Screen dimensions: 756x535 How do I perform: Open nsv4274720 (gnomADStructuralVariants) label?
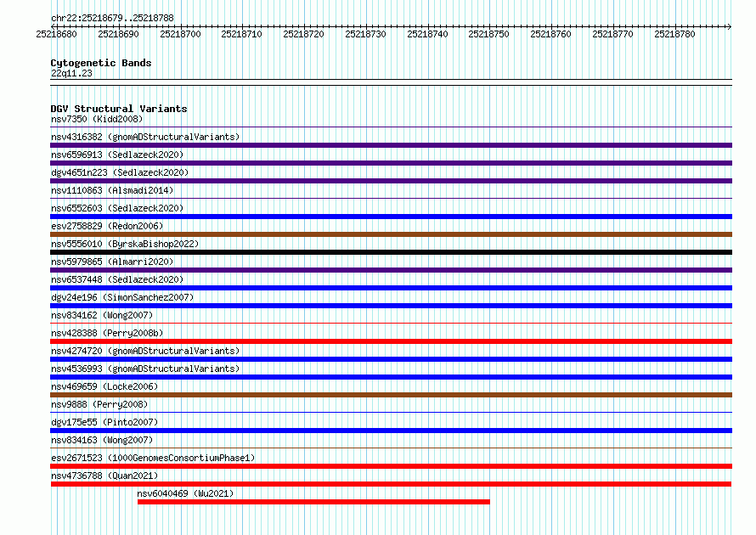(x=145, y=351)
